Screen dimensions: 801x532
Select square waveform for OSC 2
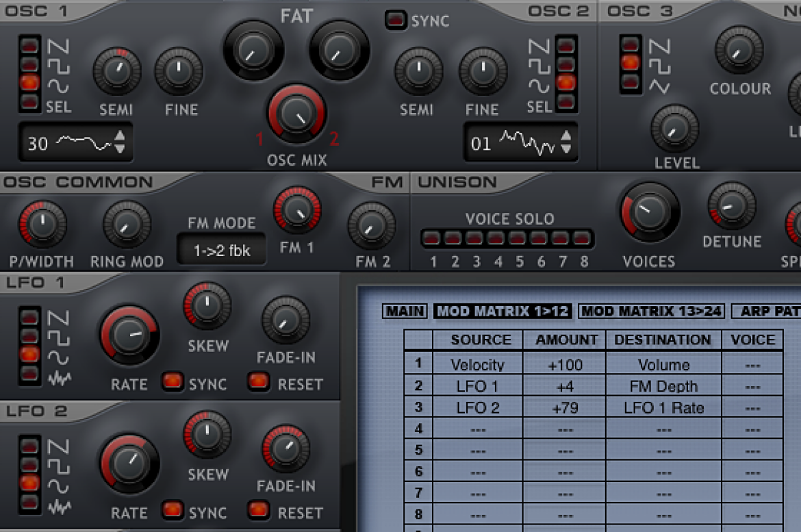(566, 64)
